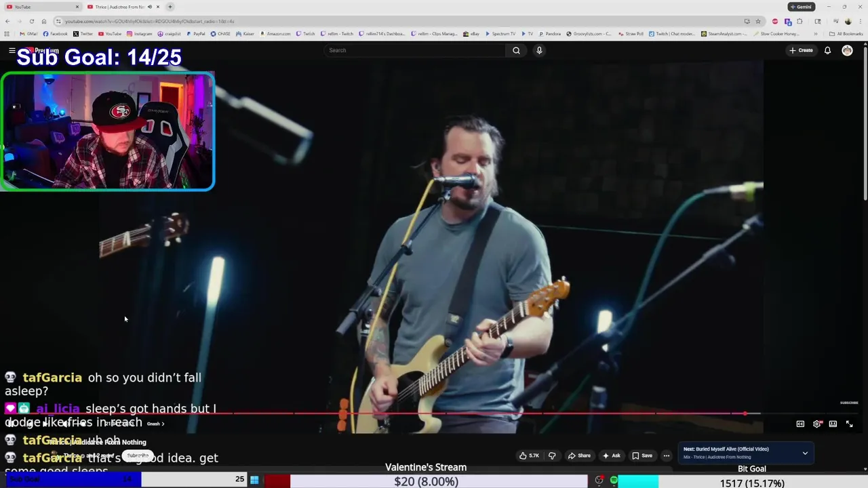Click the progress bar scrubber handle

coord(745,413)
